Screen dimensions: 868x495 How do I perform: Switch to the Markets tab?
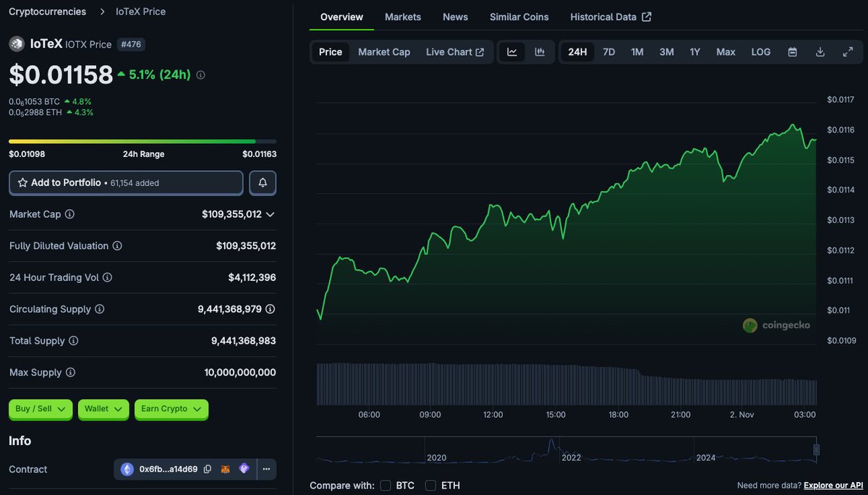pos(403,17)
